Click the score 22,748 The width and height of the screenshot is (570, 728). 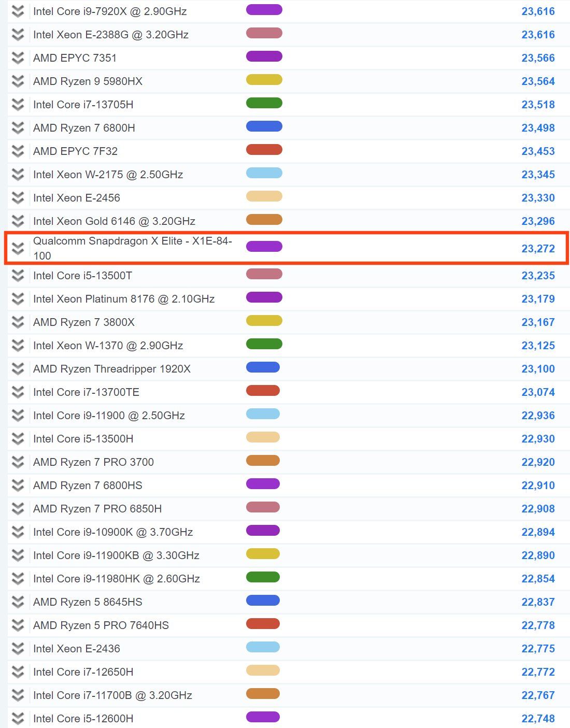point(538,719)
